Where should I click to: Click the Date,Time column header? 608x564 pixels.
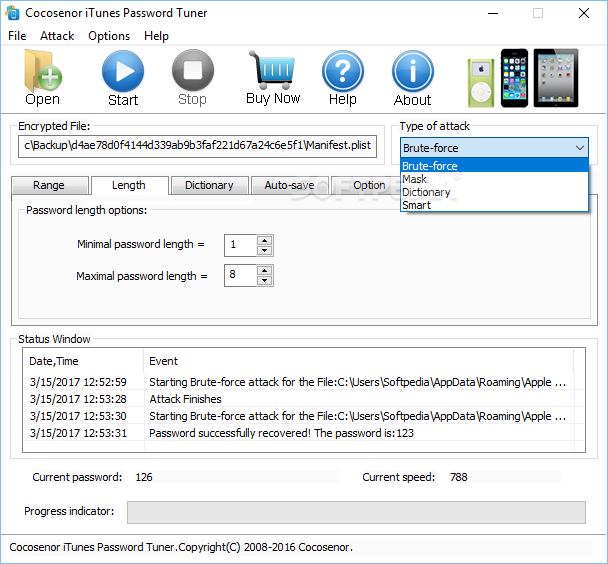[x=83, y=361]
